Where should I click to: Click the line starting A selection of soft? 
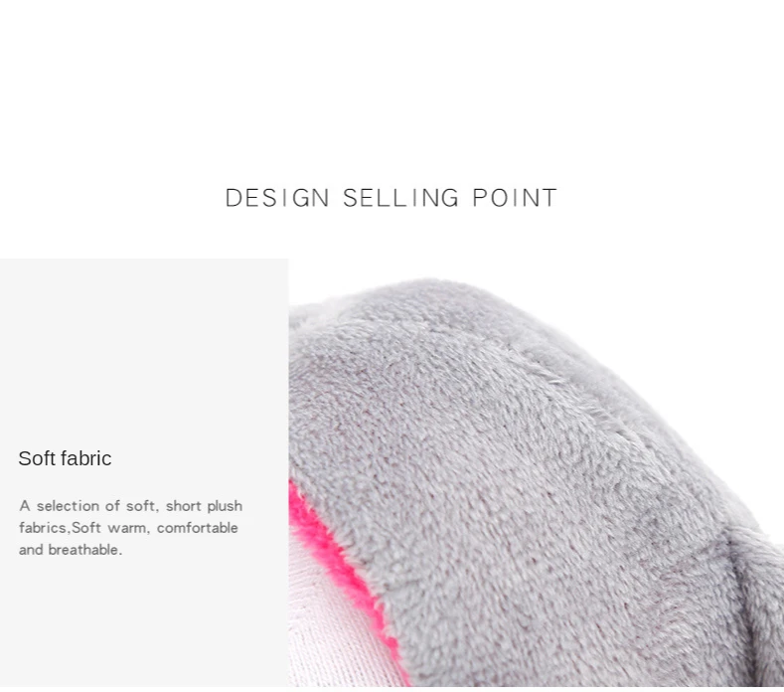coord(131,506)
